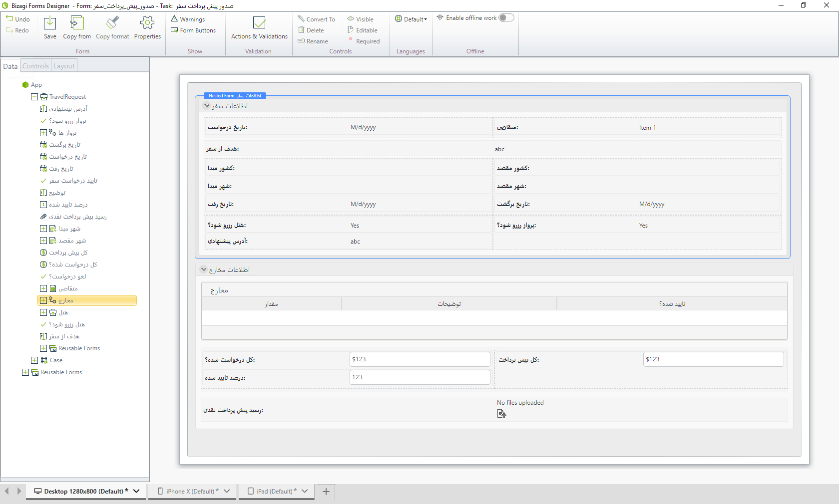Open Desktop 1280x800 tab dropdown arrow

click(136, 491)
